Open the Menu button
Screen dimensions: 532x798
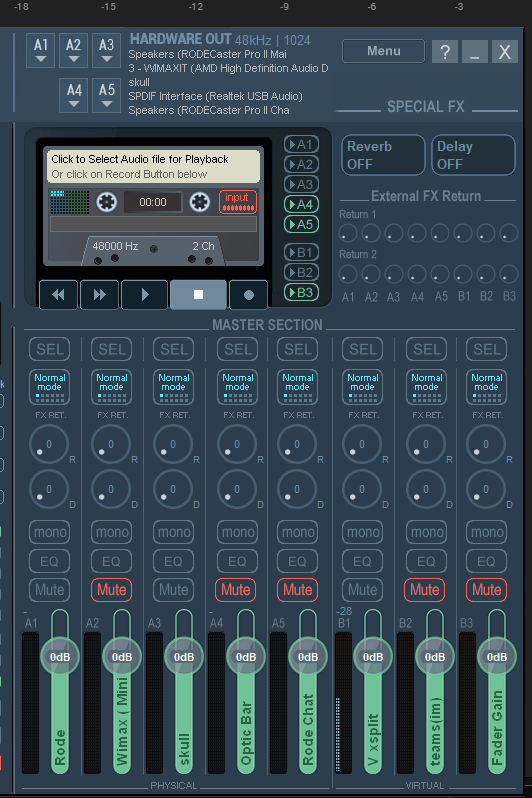pyautogui.click(x=383, y=51)
